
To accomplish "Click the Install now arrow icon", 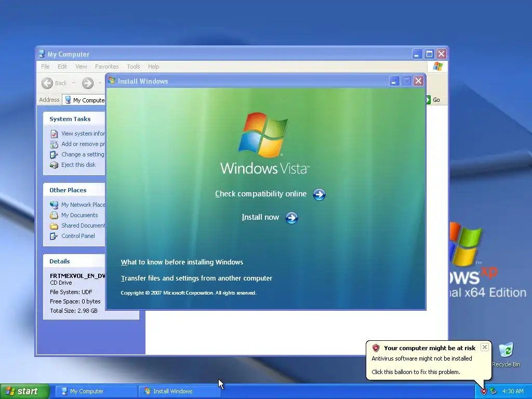I will pos(291,218).
